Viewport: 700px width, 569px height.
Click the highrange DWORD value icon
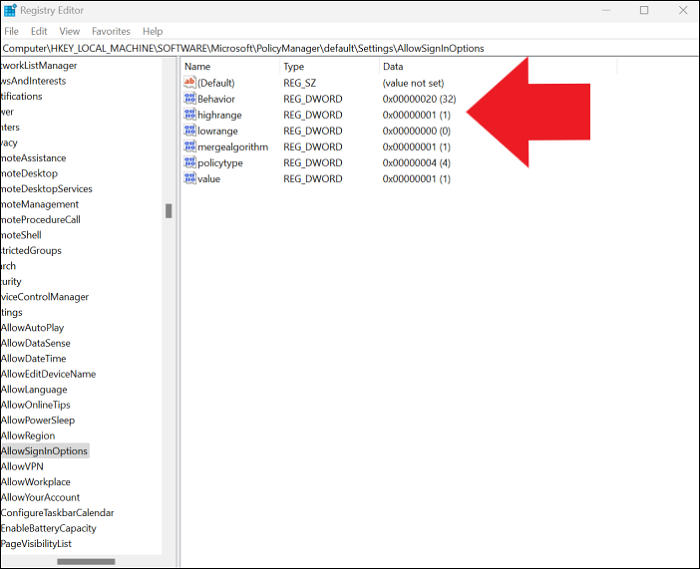pyautogui.click(x=190, y=115)
